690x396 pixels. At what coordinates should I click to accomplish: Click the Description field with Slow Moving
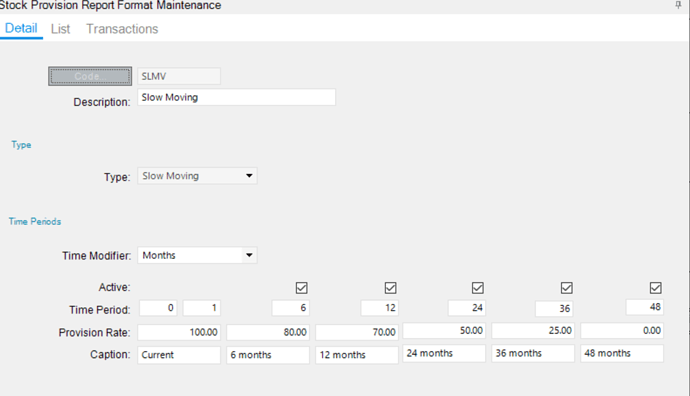(x=236, y=97)
